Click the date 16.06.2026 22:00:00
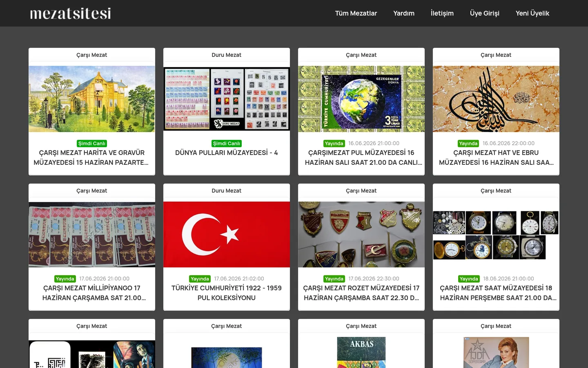588x368 pixels. pyautogui.click(x=508, y=144)
